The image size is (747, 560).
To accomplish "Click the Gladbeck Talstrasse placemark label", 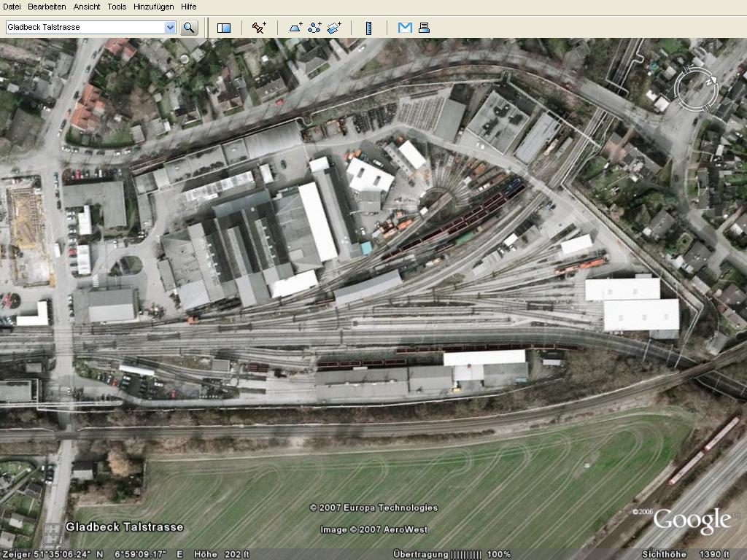I will (x=124, y=526).
